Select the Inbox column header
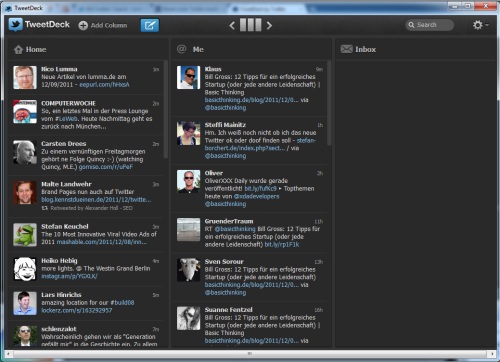 click(x=416, y=49)
